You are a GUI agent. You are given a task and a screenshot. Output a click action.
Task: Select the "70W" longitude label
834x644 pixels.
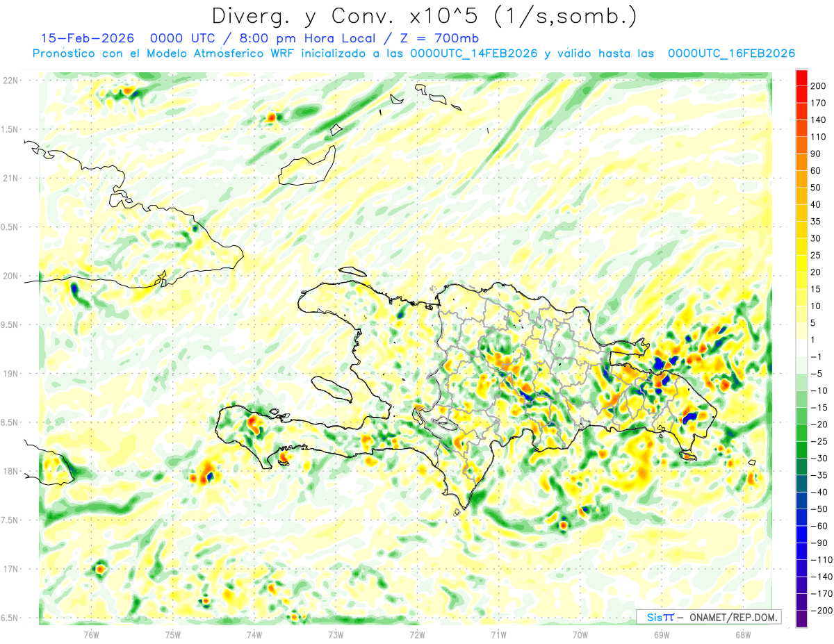coord(580,634)
